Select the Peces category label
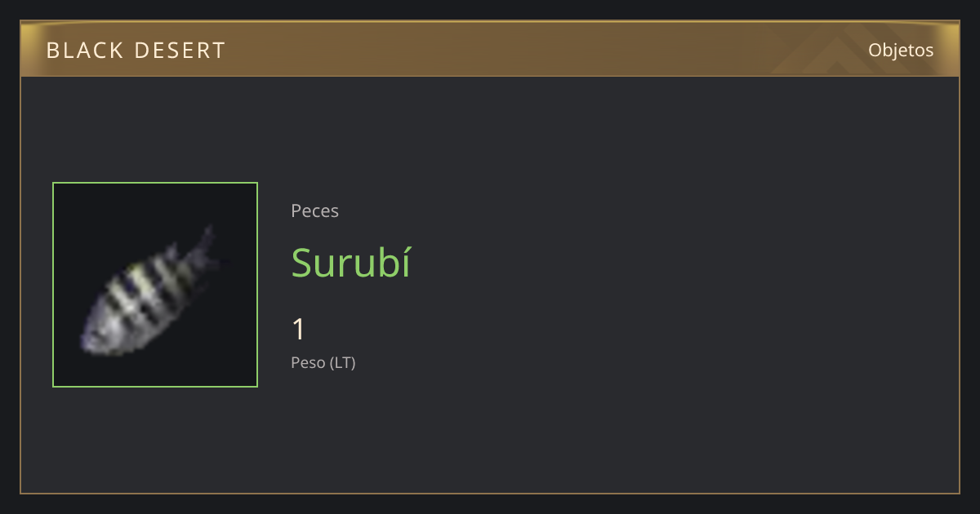This screenshot has height=514, width=980. coord(314,210)
